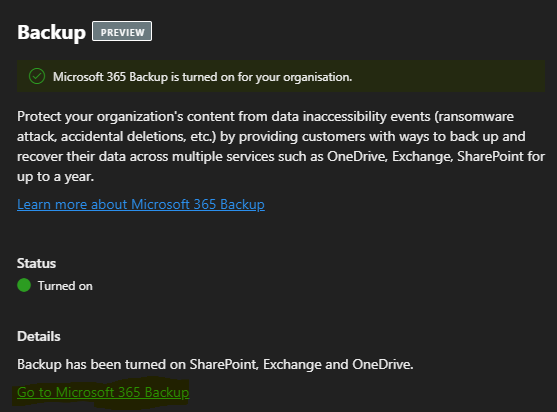Viewport: 557px width, 412px height.
Task: Click the text up to a year
Action: (55, 177)
